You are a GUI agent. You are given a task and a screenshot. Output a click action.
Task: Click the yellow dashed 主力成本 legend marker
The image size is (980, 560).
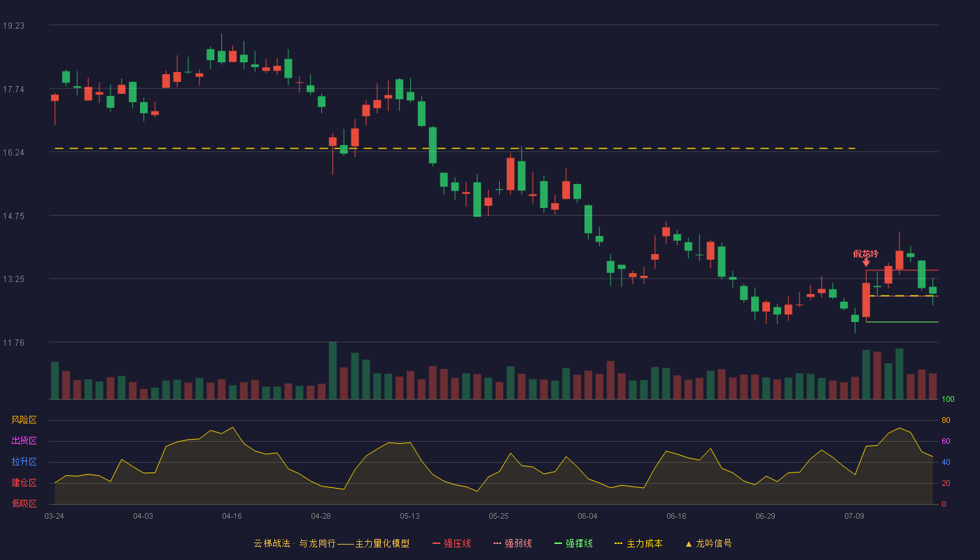pyautogui.click(x=618, y=543)
